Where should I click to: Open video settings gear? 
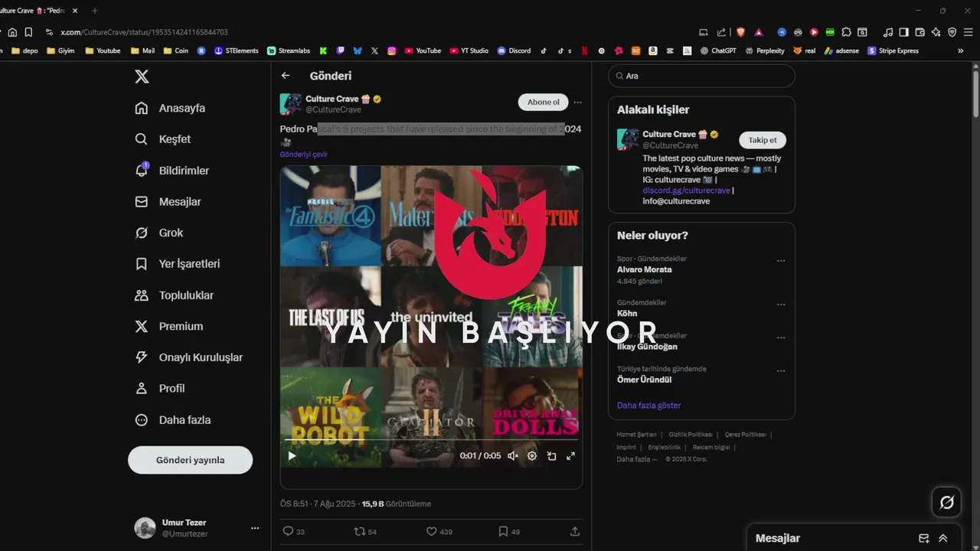[x=532, y=455]
